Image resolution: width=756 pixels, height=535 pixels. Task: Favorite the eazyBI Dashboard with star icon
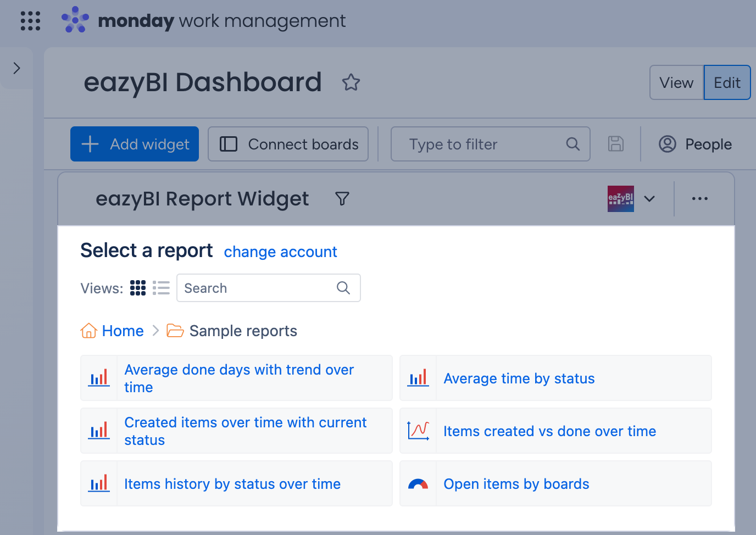point(351,82)
